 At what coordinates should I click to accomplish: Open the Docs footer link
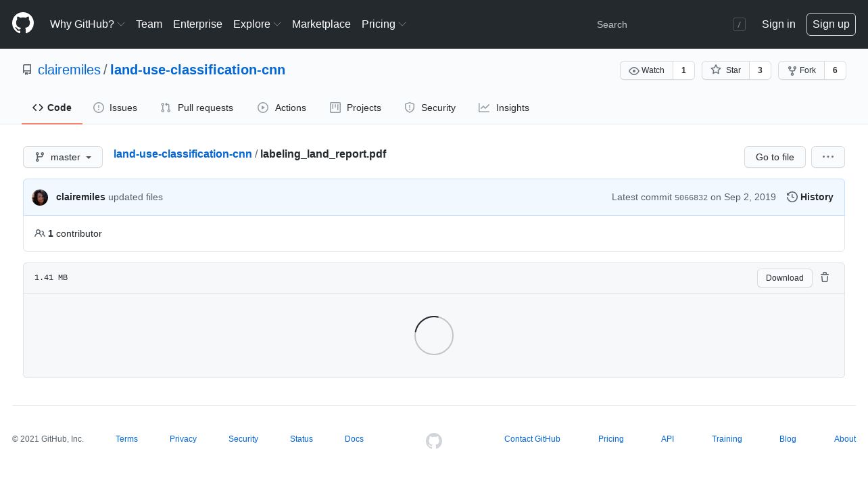pos(354,439)
